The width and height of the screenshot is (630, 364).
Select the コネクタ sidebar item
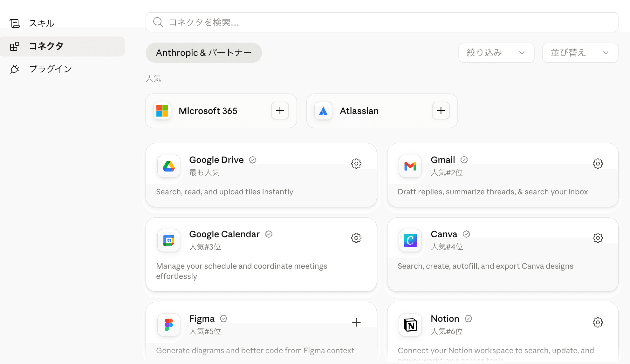[62, 46]
